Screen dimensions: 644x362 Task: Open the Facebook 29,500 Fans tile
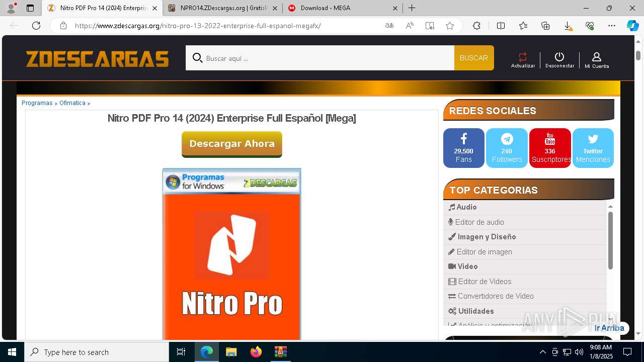463,148
